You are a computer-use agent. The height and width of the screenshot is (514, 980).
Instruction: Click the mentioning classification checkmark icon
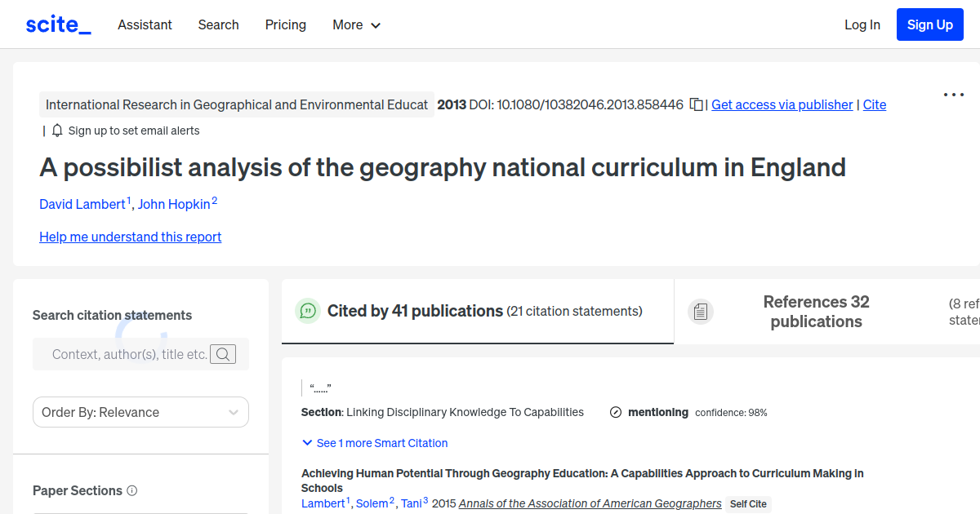pos(615,412)
